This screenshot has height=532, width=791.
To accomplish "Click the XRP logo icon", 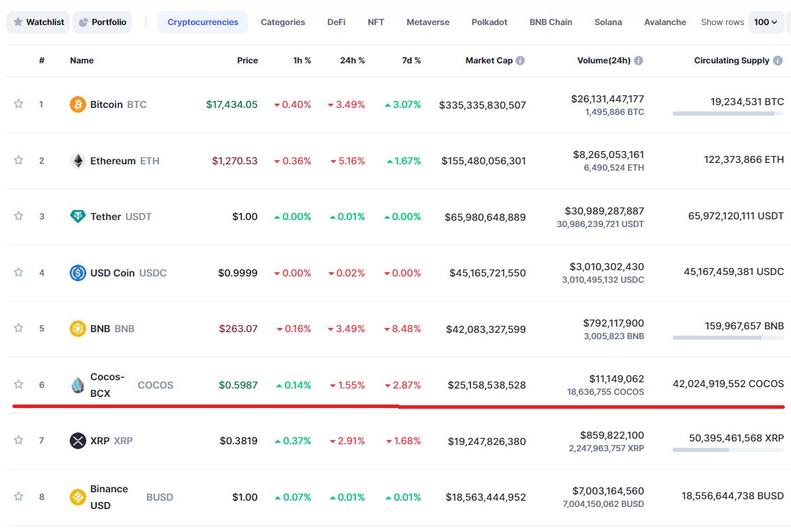I will (x=78, y=441).
